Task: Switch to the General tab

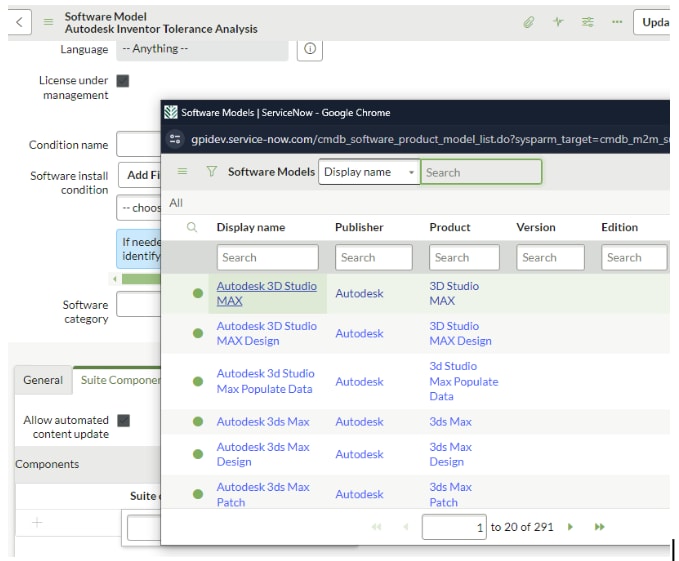Action: [x=43, y=380]
